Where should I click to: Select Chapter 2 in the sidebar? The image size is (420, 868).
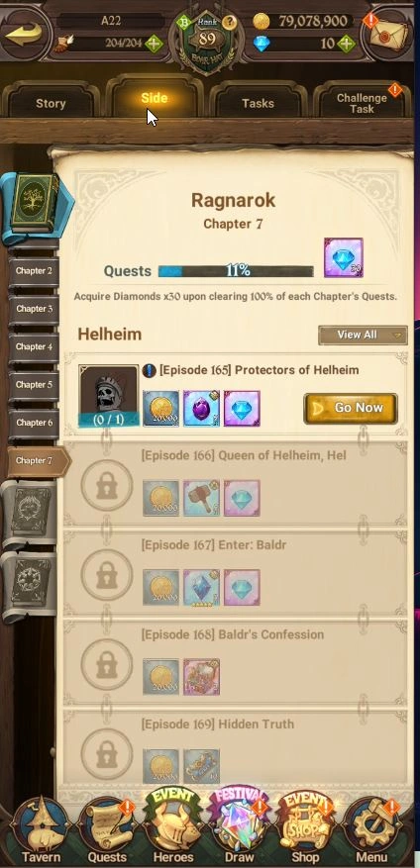[34, 271]
